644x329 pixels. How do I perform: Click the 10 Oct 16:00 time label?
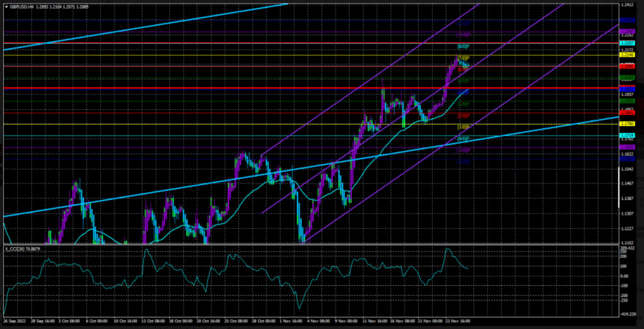click(125, 321)
